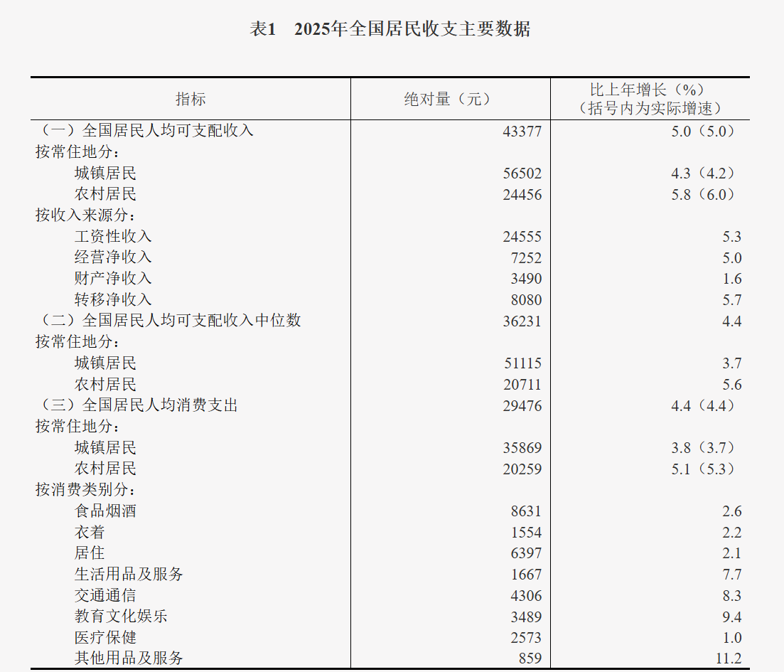The image size is (784, 672).
Task: Click the 医疗保健 row label
Action: (x=105, y=637)
